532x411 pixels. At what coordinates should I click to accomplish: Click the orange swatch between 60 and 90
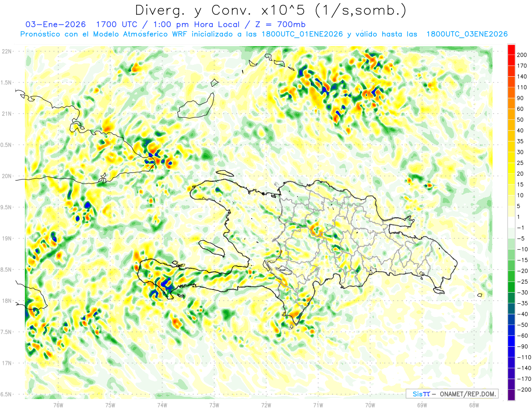click(511, 103)
